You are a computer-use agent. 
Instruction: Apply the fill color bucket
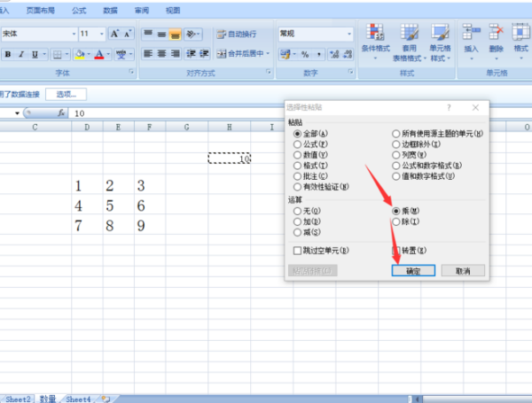tap(80, 54)
